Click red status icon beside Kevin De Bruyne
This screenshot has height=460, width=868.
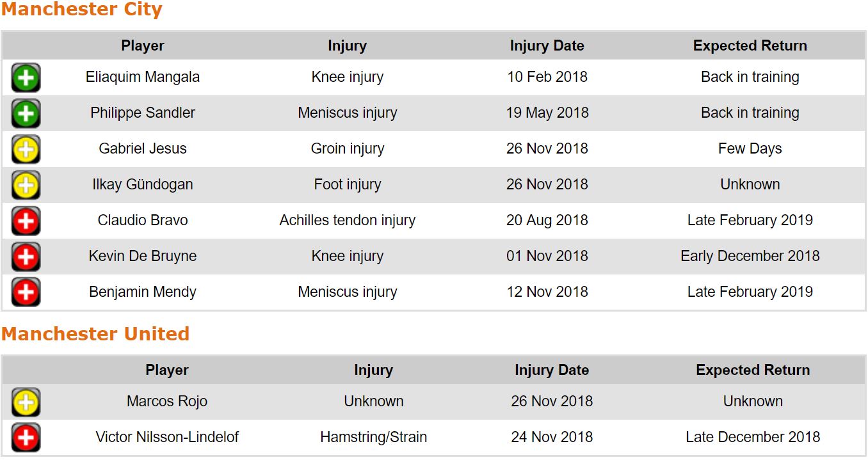pyautogui.click(x=26, y=257)
